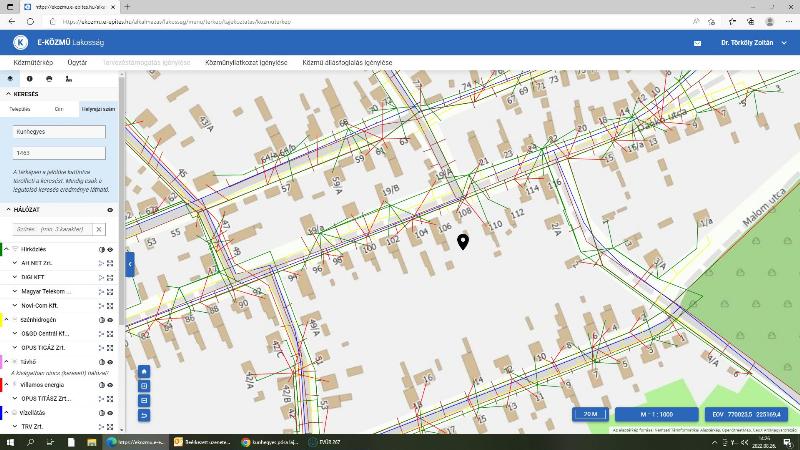Open Közműnyilatkozat igénylése menu

[246, 62]
